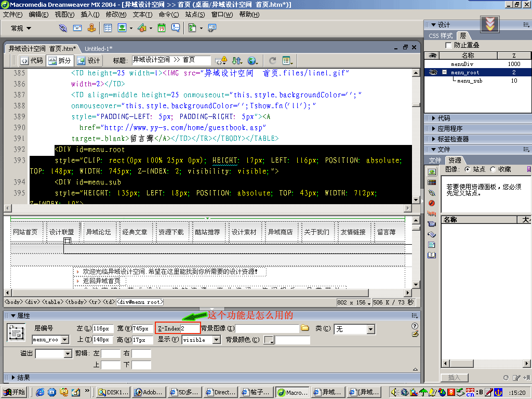Screen dimensions: 532x399
Task: Open the 显示 visibility dropdown
Action: coord(217,340)
